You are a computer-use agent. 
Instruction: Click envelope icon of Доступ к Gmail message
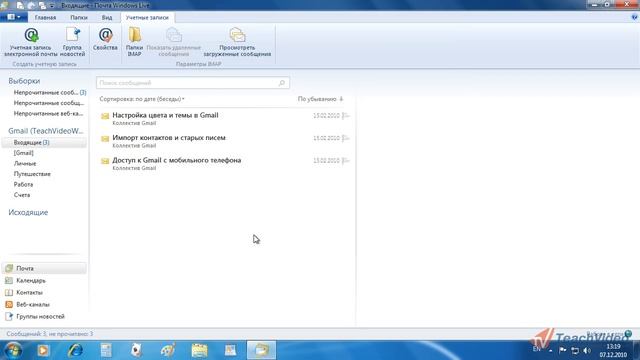pyautogui.click(x=105, y=161)
